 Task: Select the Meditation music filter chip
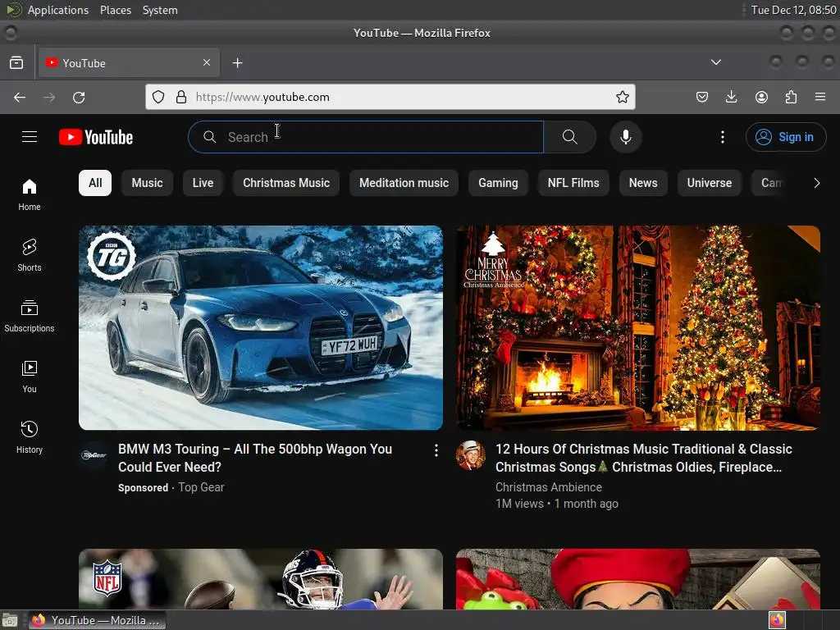[x=404, y=183]
